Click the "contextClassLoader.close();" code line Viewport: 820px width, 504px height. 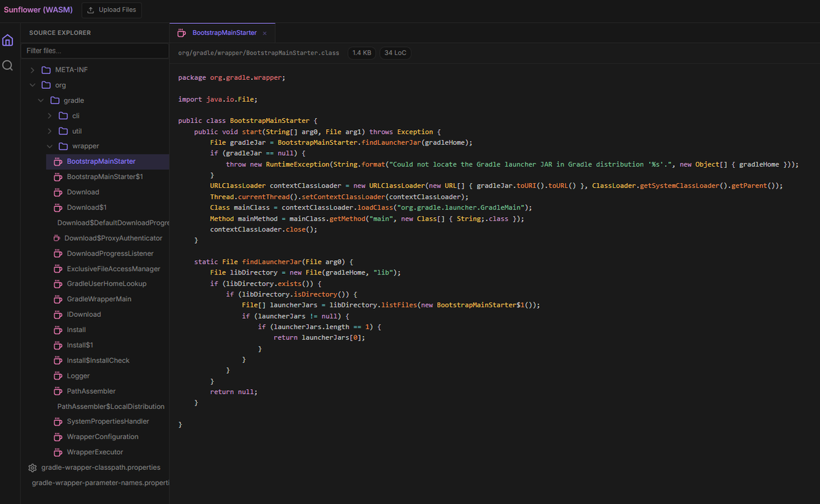pyautogui.click(x=264, y=229)
